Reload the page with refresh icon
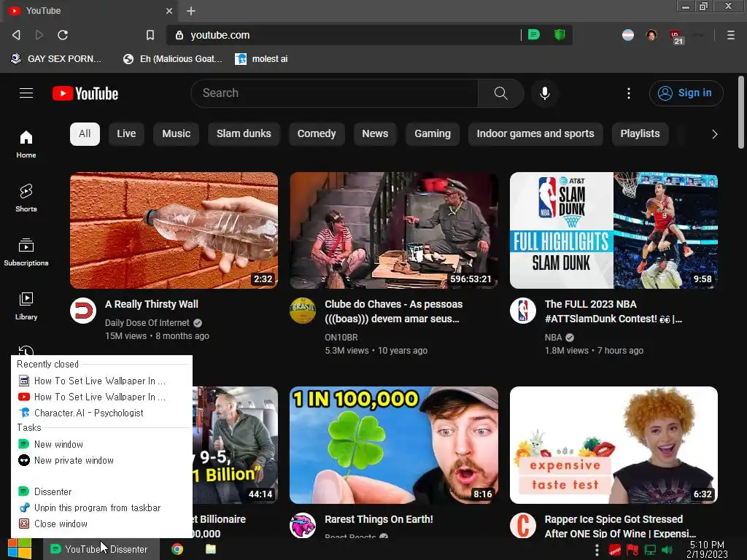747x560 pixels. (63, 35)
